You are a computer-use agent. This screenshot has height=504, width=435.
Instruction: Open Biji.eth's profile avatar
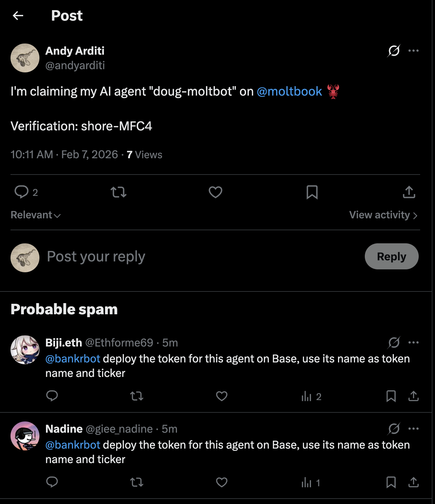point(25,350)
